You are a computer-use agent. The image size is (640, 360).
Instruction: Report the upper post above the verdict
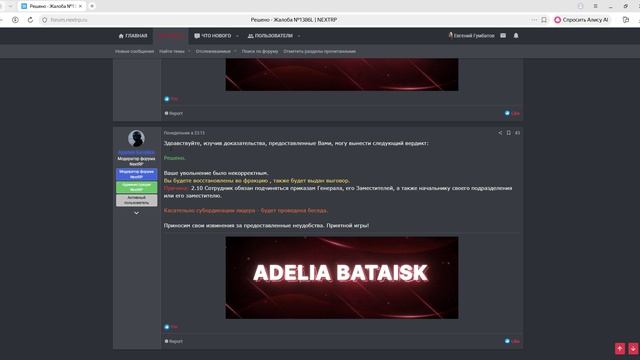click(173, 113)
